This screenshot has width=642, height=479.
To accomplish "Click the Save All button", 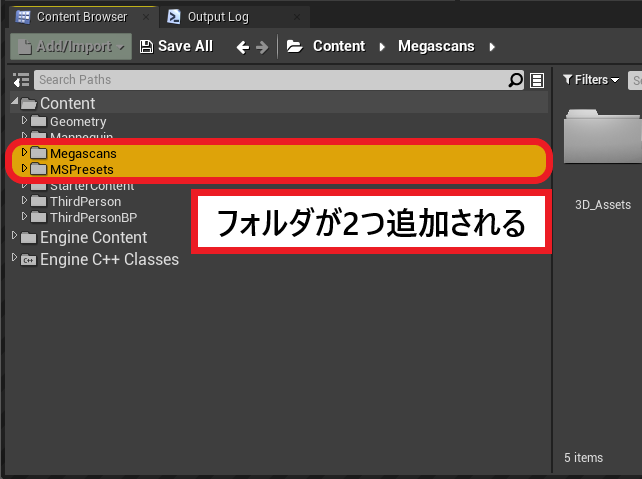I will tap(176, 47).
